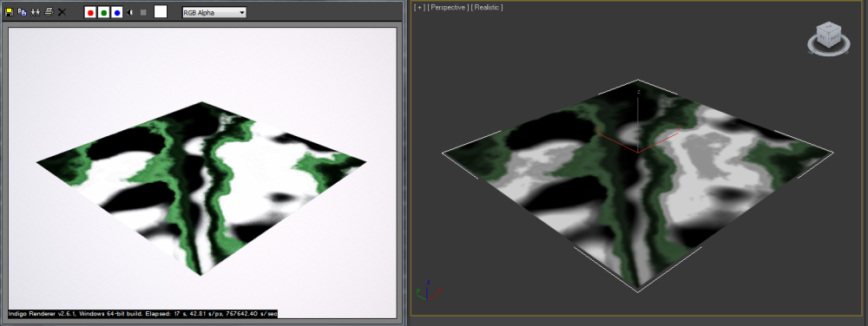Enable the monochrome display square
Image resolution: width=868 pixels, height=326 pixels.
(143, 12)
